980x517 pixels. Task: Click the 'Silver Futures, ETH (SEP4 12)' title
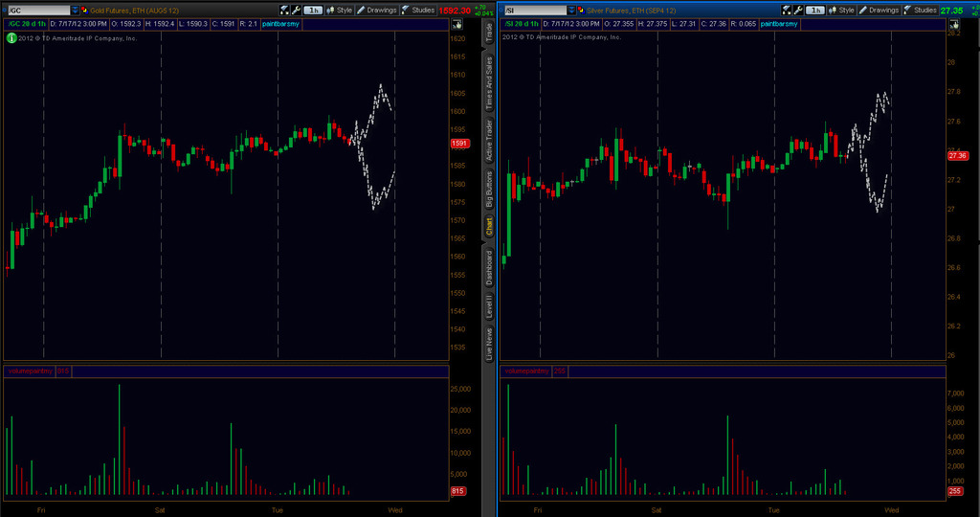(633, 11)
